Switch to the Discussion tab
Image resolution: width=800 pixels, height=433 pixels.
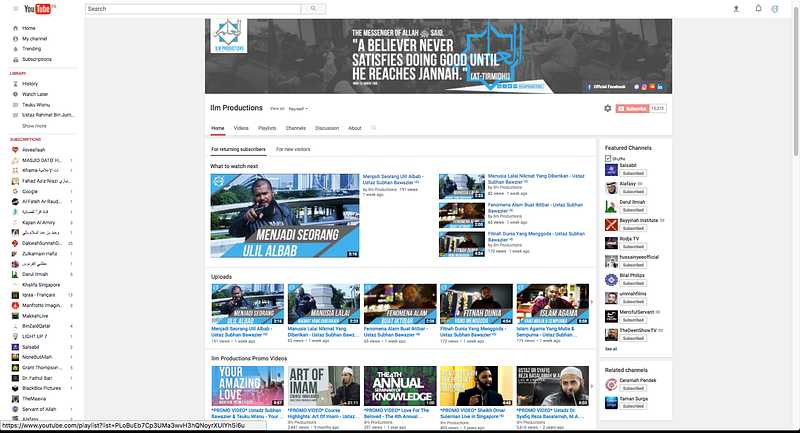pos(327,128)
